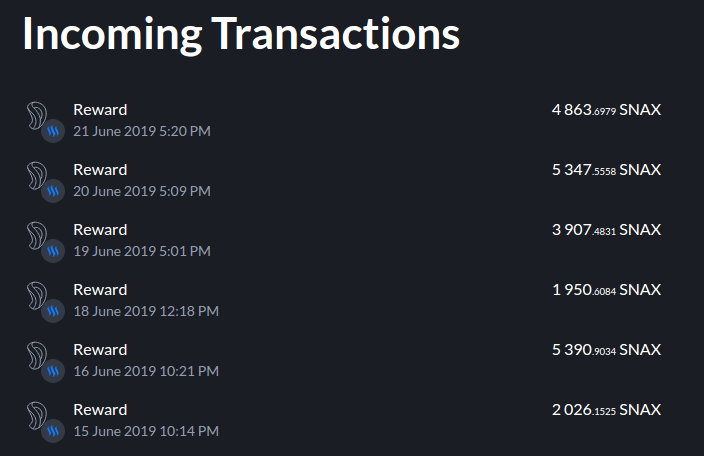Click the Steem badge on 21 June transaction

pyautogui.click(x=53, y=131)
